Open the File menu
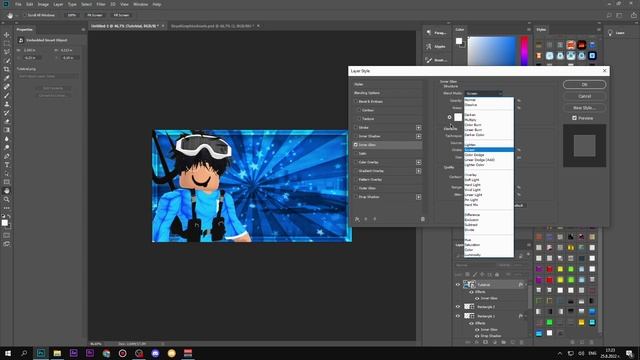 [18, 4]
